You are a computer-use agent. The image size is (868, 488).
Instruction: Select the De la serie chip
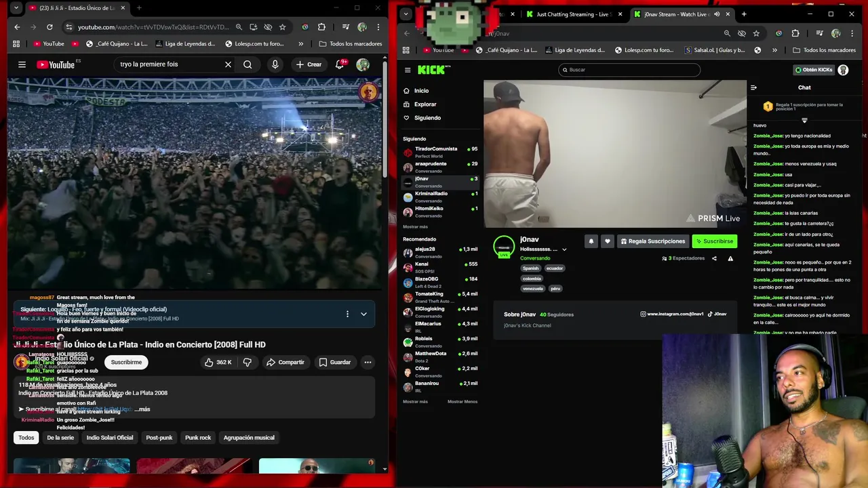(x=60, y=437)
